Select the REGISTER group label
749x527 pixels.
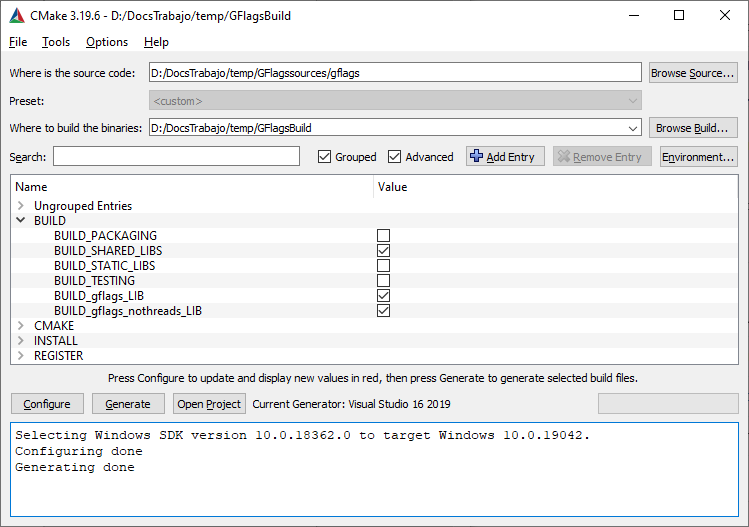tap(58, 356)
